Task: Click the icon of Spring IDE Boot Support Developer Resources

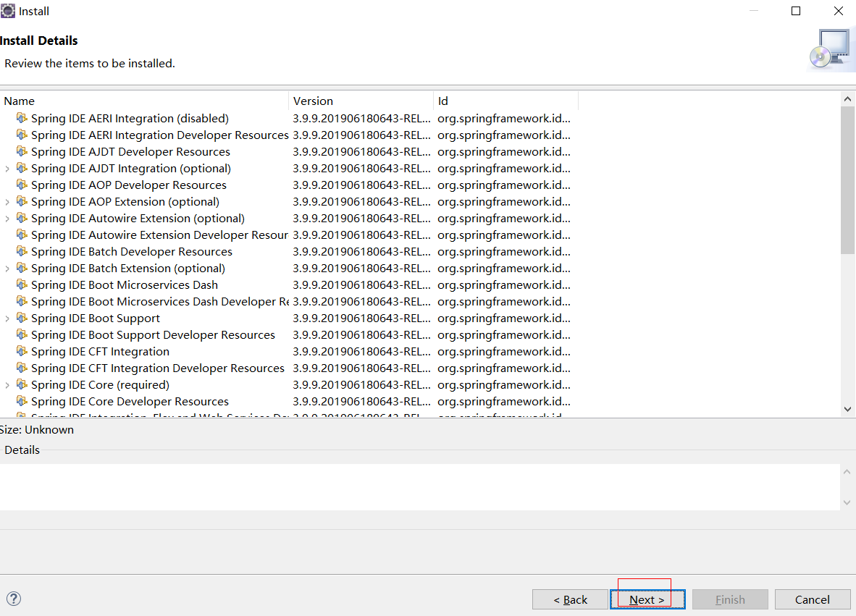Action: (22, 334)
